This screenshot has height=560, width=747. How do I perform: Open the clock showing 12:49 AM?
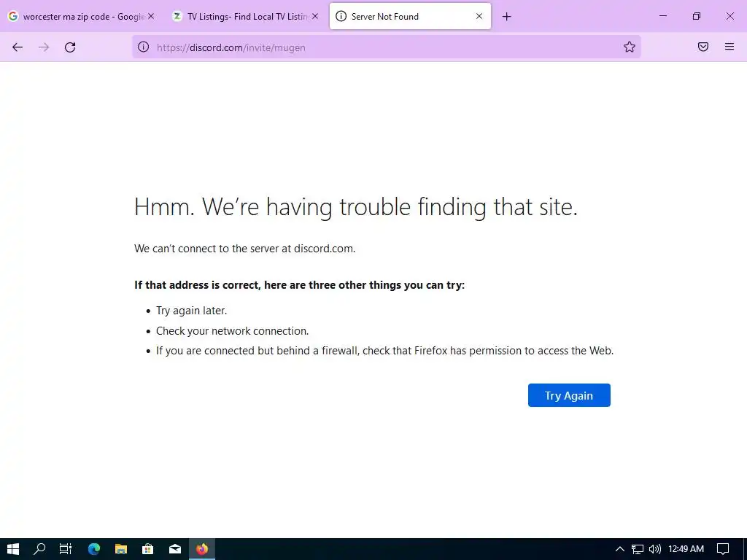coord(686,549)
